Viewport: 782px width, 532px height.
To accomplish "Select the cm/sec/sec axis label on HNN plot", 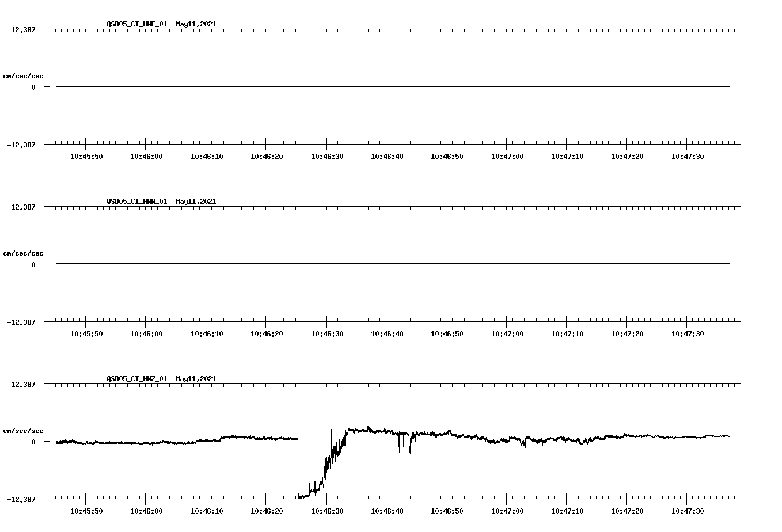I will tap(24, 253).
